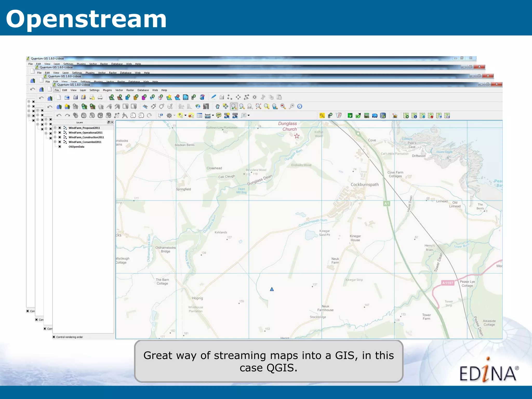Select the Node tool
532x399 pixels.
(x=247, y=97)
